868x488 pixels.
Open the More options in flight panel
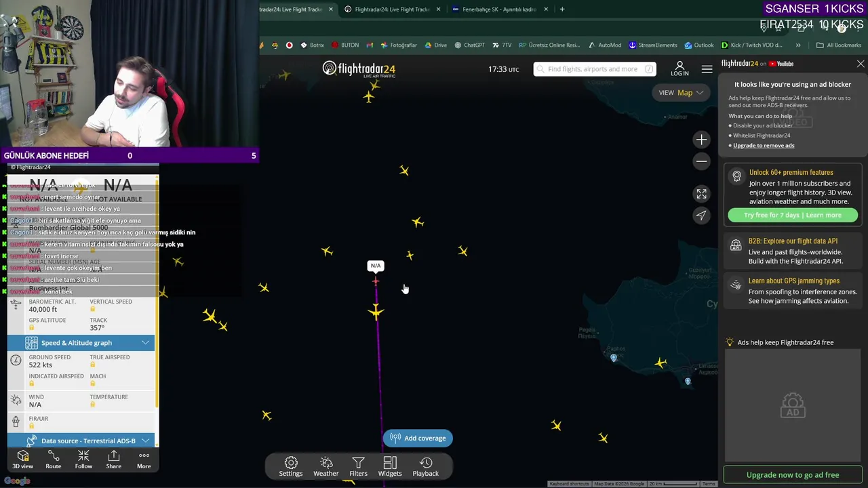click(x=144, y=460)
